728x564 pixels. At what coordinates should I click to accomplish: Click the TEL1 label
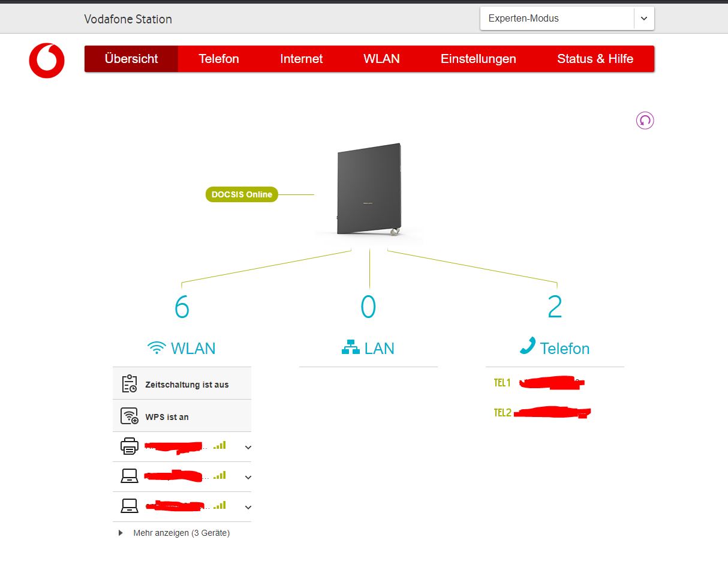(502, 383)
